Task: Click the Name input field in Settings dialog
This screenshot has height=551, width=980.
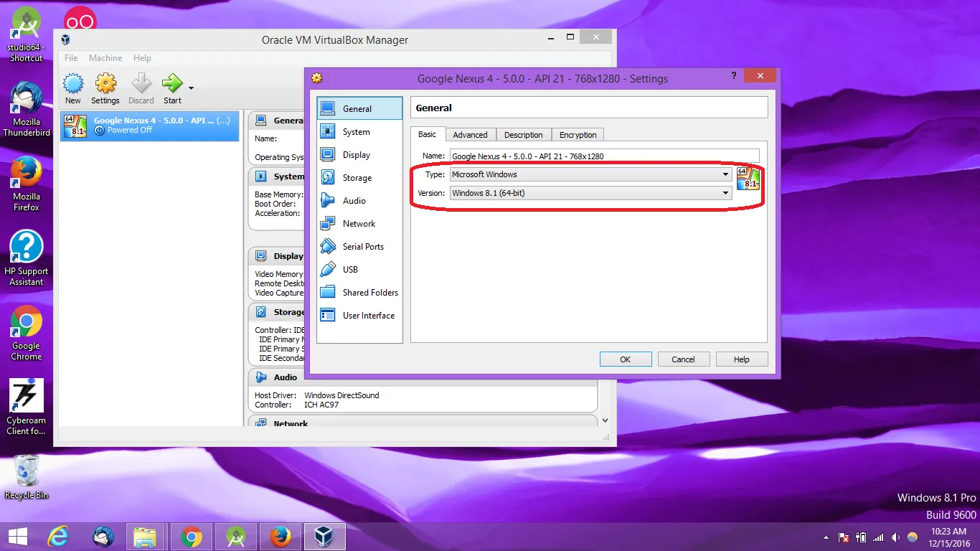Action: click(604, 156)
